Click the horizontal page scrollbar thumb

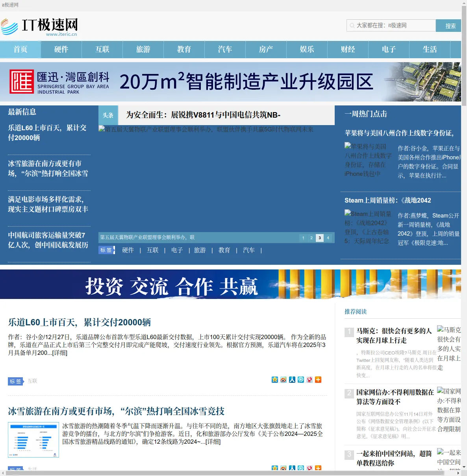pos(225,473)
